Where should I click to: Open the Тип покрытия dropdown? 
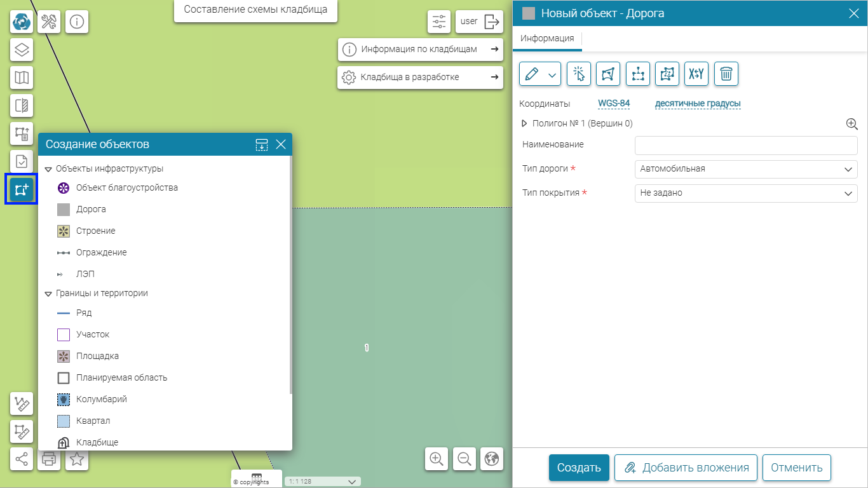745,193
